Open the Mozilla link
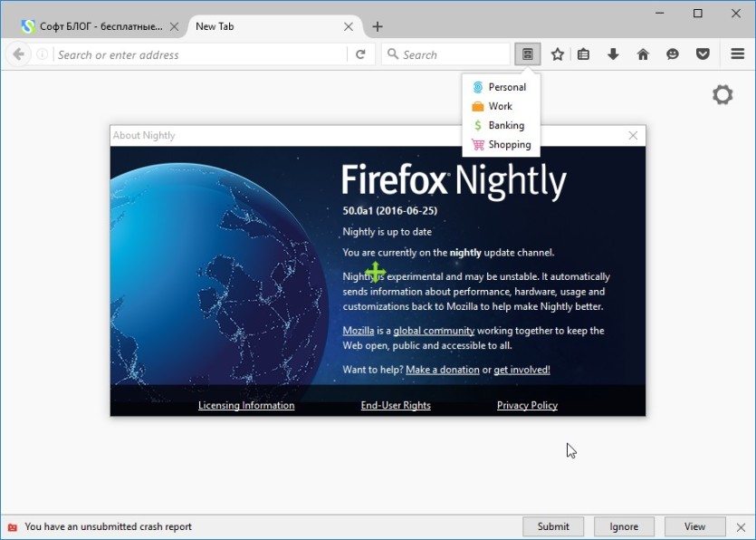This screenshot has width=756, height=540. pyautogui.click(x=359, y=331)
